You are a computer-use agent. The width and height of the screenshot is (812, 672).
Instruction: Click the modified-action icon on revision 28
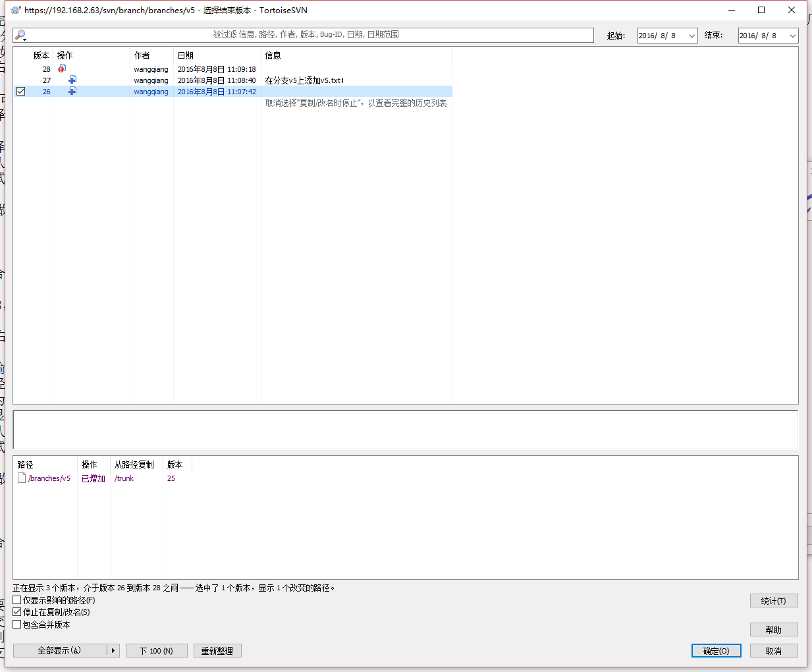click(x=62, y=69)
